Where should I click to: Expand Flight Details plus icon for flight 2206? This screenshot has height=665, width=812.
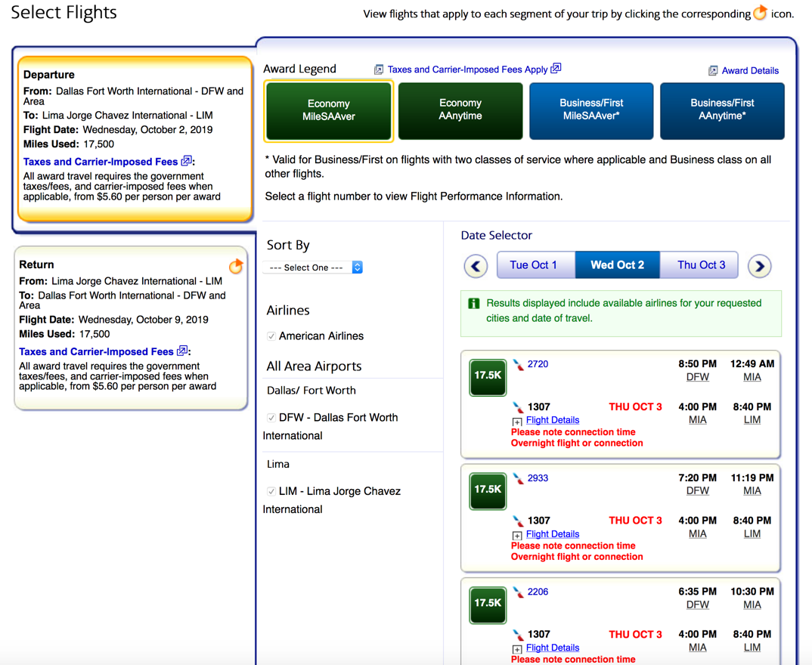[517, 649]
